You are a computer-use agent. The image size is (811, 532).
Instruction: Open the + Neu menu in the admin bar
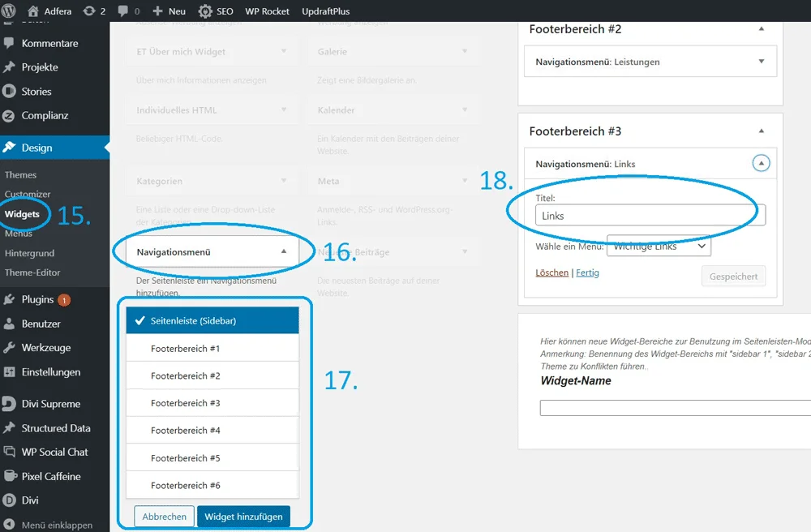[169, 11]
